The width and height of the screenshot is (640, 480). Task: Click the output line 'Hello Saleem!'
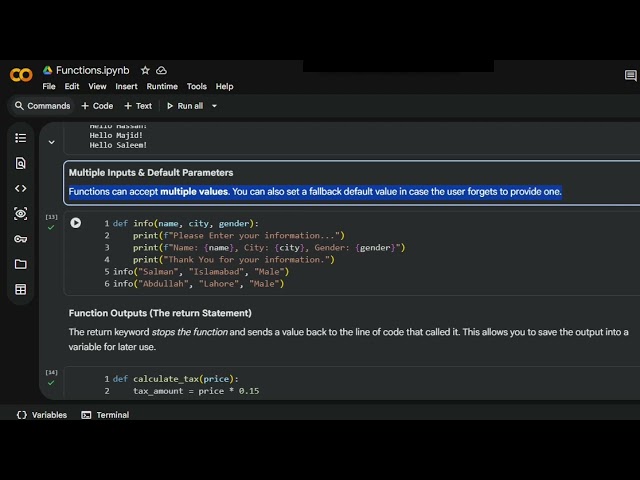118,145
